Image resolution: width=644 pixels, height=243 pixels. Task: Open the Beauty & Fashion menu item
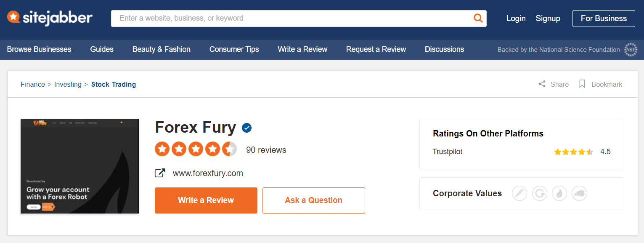[162, 49]
